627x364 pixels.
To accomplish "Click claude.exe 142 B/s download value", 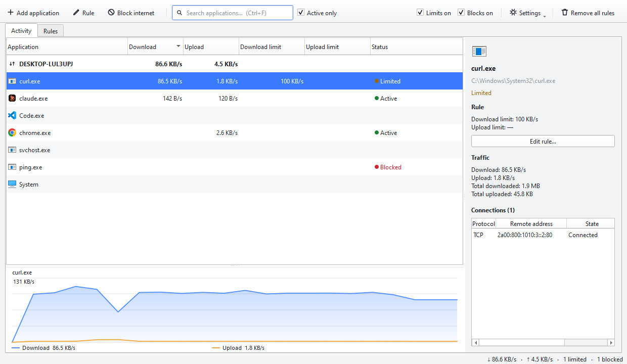I will click(172, 99).
